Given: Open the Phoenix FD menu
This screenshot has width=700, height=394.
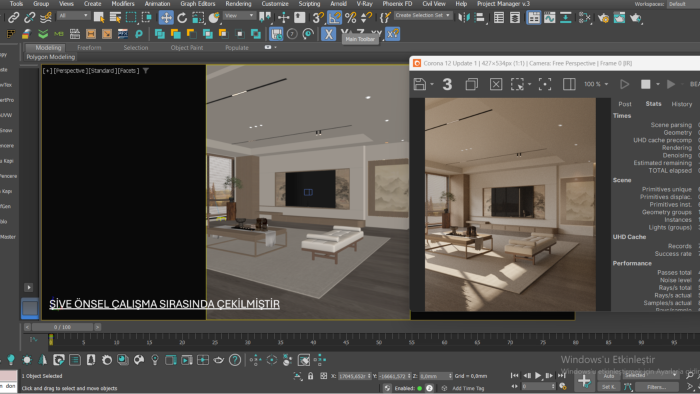Looking at the screenshot, I should [x=397, y=4].
